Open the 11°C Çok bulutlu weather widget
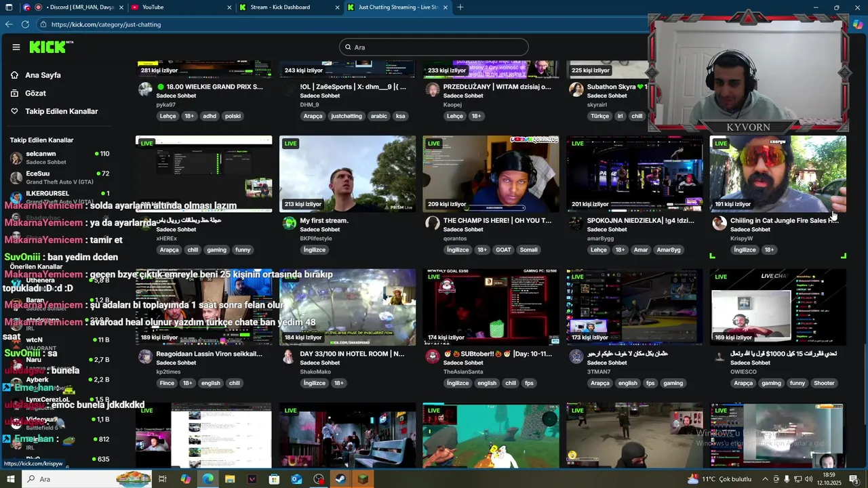The height and width of the screenshot is (488, 868). tap(720, 479)
